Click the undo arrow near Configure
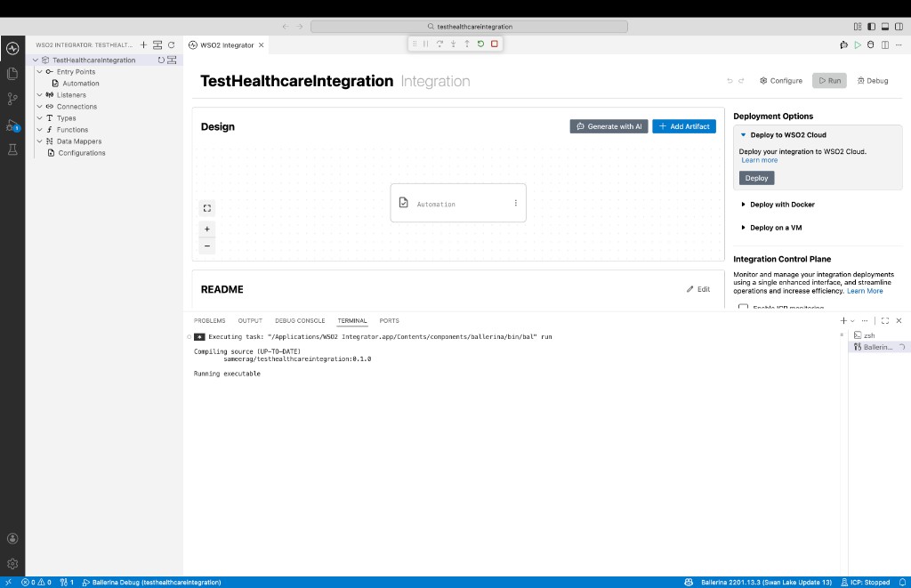This screenshot has width=911, height=588. (x=730, y=81)
